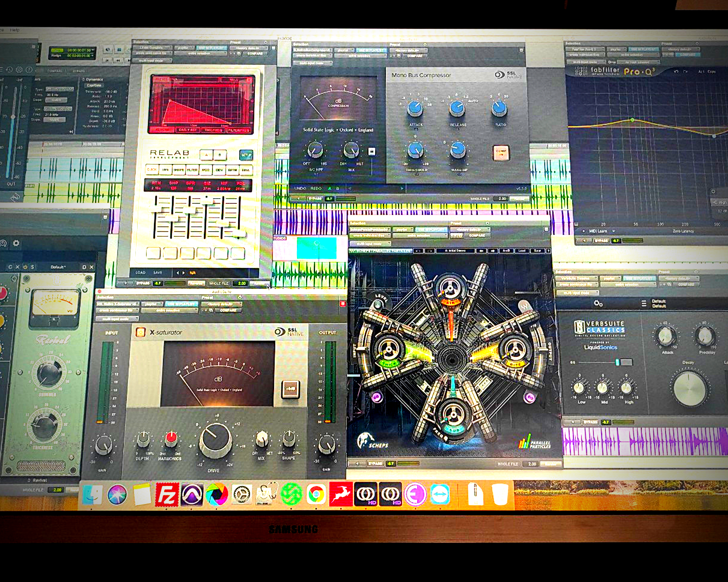The image size is (728, 582).
Task: Click the Pro Tools return-to-zero transport button
Action: [107, 60]
